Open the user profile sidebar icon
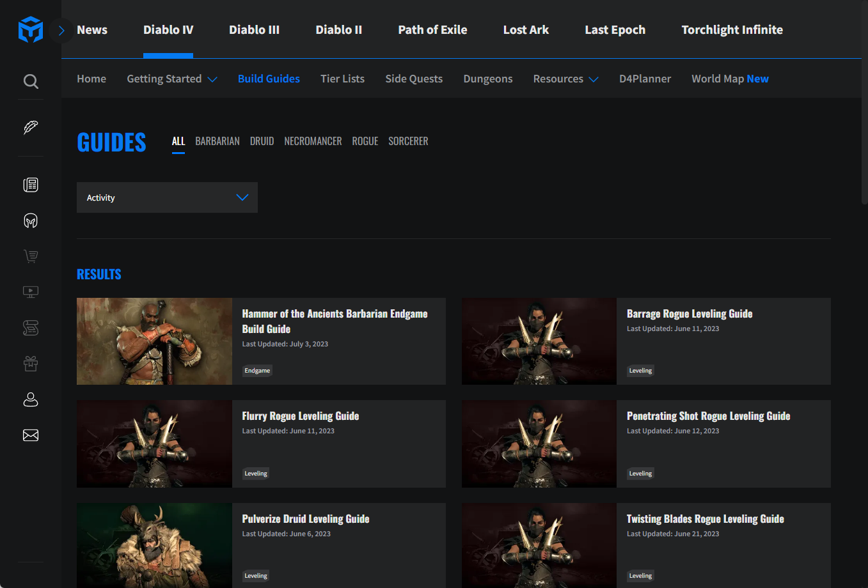Image resolution: width=868 pixels, height=588 pixels. (31, 399)
